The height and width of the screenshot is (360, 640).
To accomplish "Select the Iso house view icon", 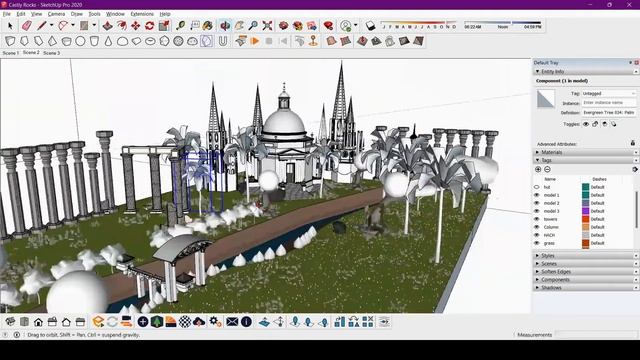I will pyautogui.click(x=10, y=322).
